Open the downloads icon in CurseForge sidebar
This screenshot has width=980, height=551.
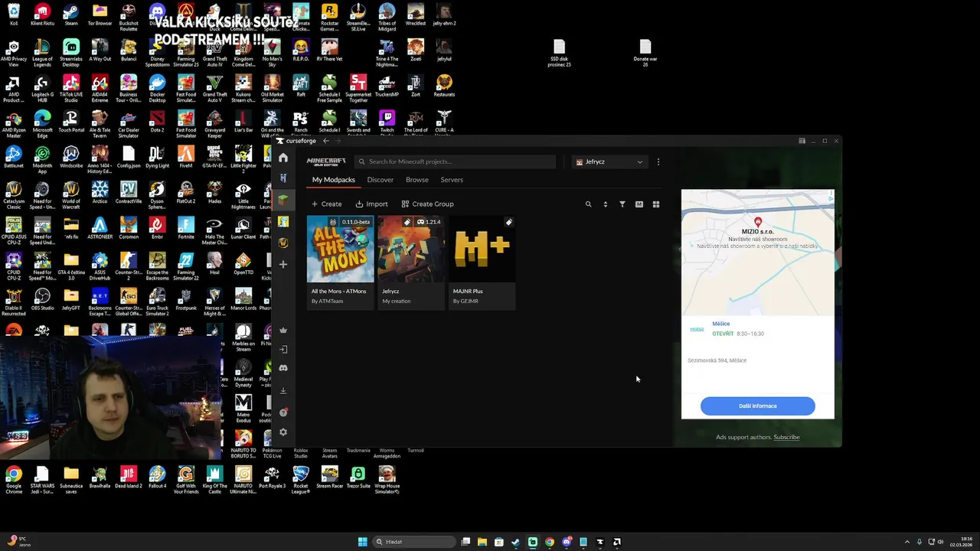coord(283,390)
